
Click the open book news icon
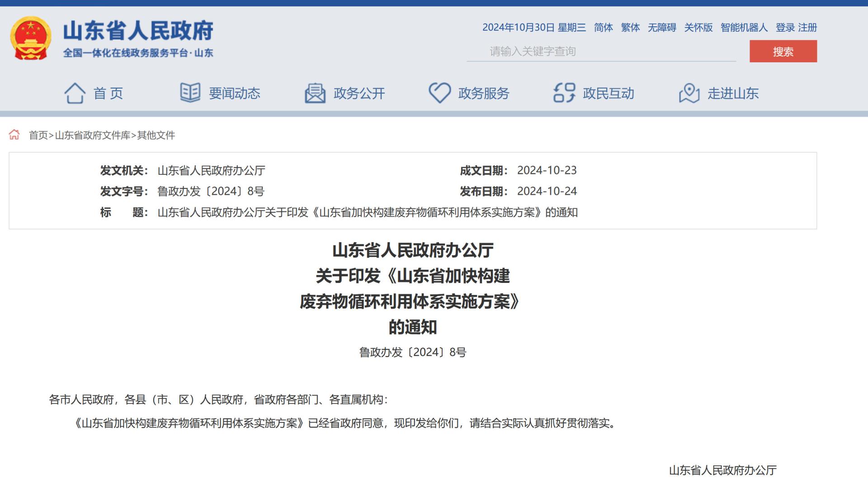click(190, 93)
